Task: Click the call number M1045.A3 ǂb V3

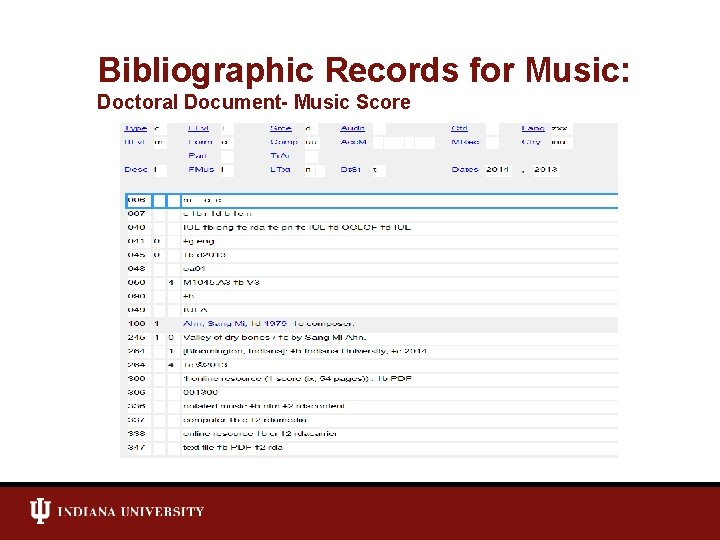Action: pos(221,282)
